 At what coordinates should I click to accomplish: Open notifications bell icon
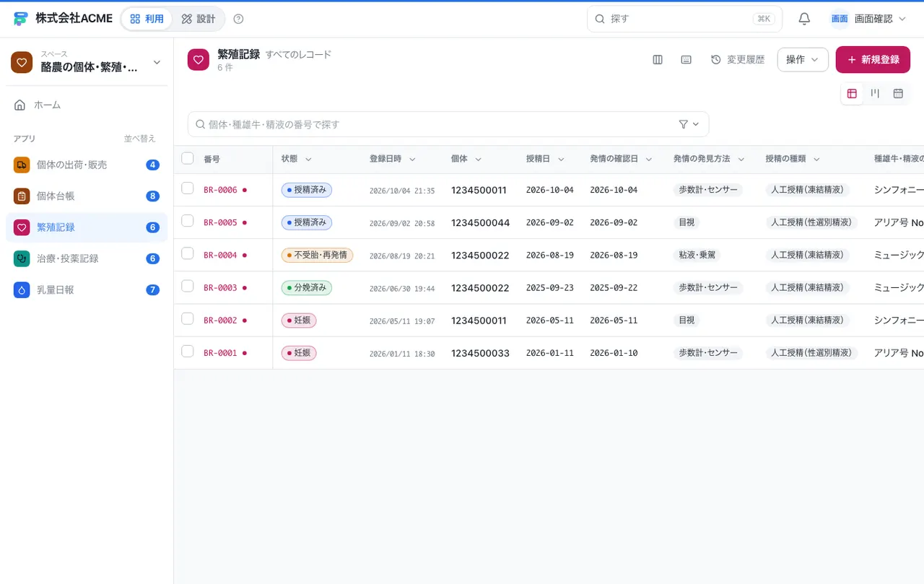pos(804,19)
